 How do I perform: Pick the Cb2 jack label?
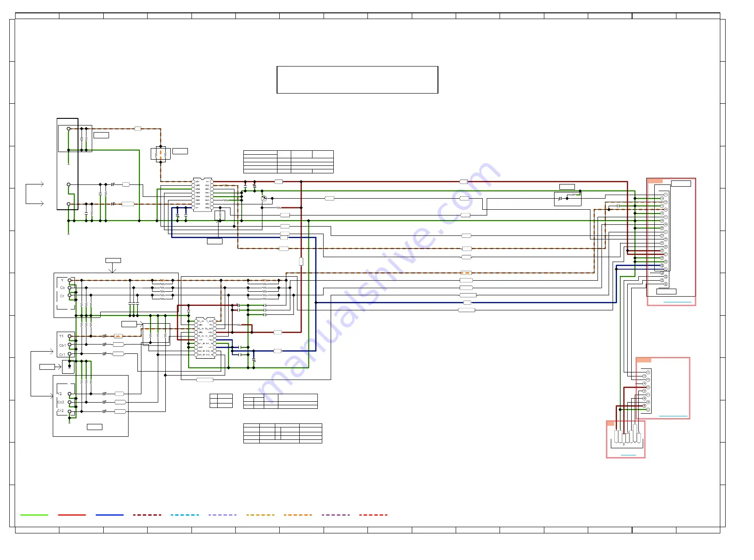(61, 402)
